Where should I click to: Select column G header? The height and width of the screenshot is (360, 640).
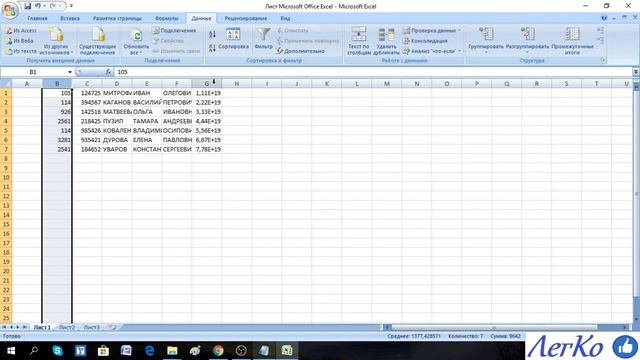coord(207,84)
